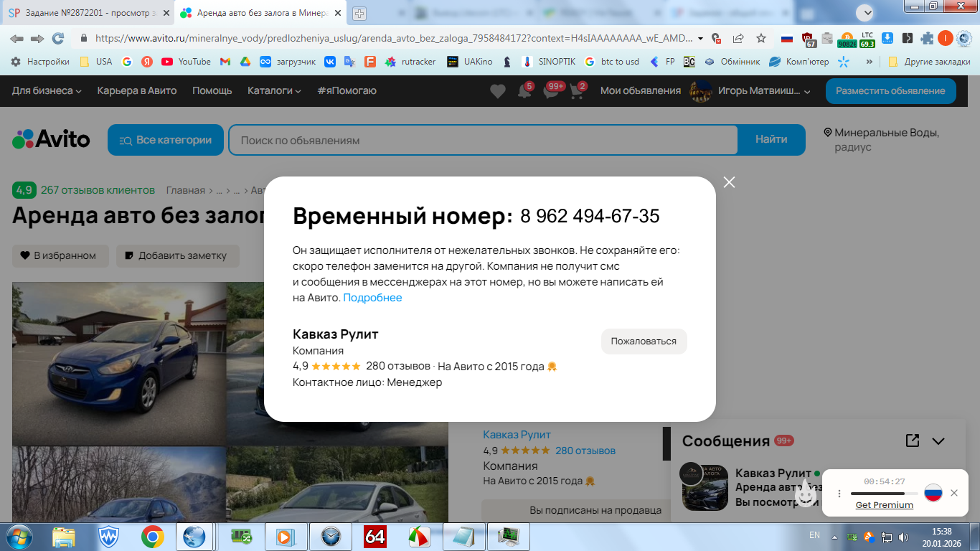Image resolution: width=980 pixels, height=551 pixels.
Task: Expand the Каталоги dropdown
Action: point(274,91)
